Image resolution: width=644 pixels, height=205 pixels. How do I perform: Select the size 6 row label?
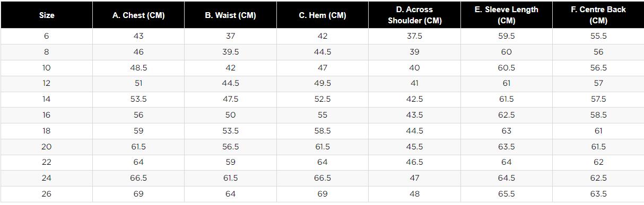click(x=47, y=36)
